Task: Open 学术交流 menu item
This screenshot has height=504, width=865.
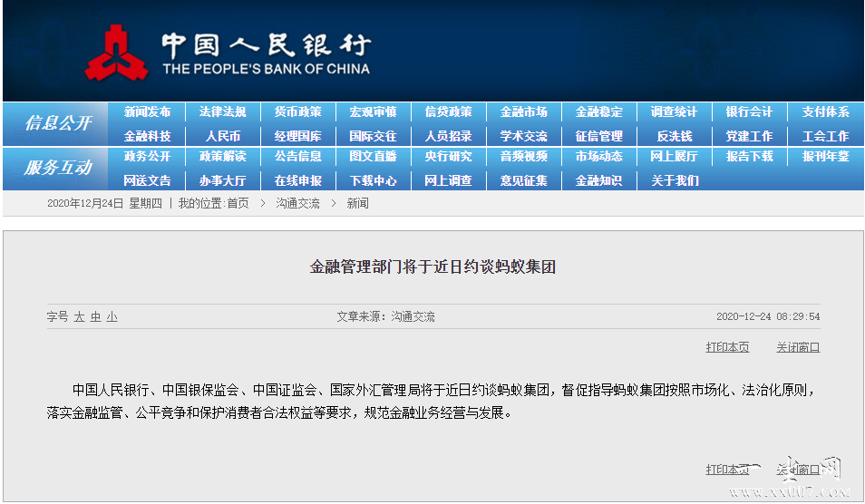Action: point(523,136)
